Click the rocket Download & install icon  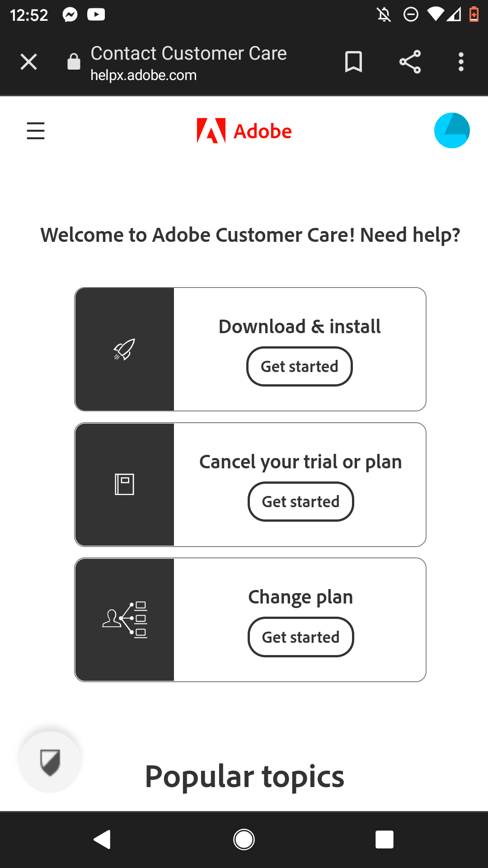124,349
